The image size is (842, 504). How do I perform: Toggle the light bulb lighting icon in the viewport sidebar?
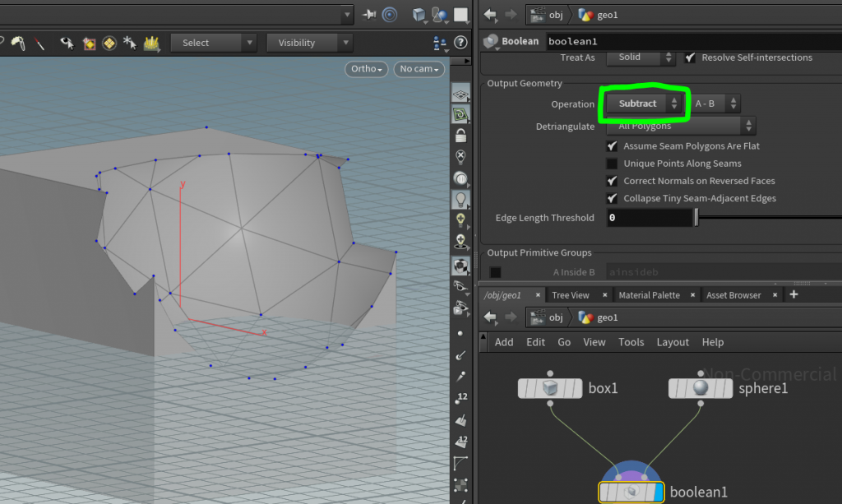click(460, 199)
